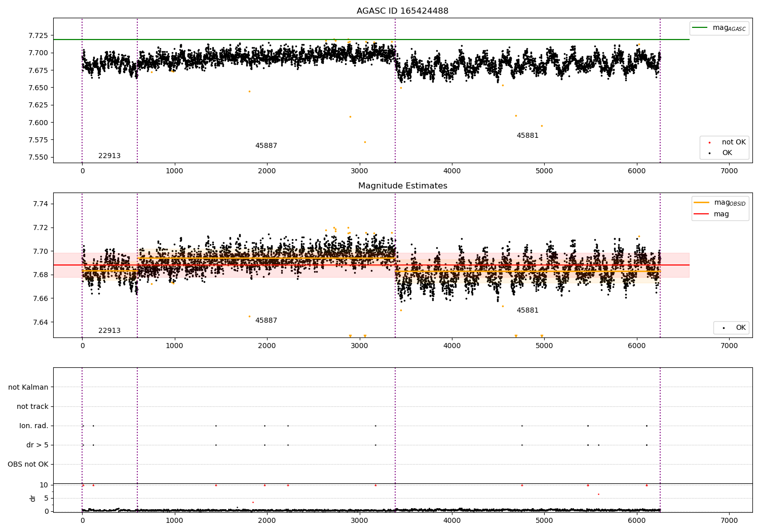This screenshot has height=532, width=760.
Task: Click 2000 x-tick under the bottom dr plot
Action: point(267,521)
